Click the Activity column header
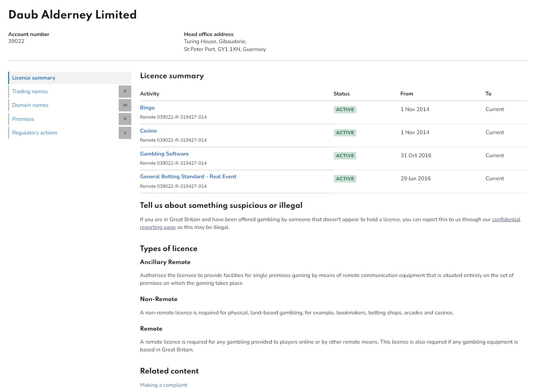Image resolution: width=539 pixels, height=392 pixels. click(150, 94)
